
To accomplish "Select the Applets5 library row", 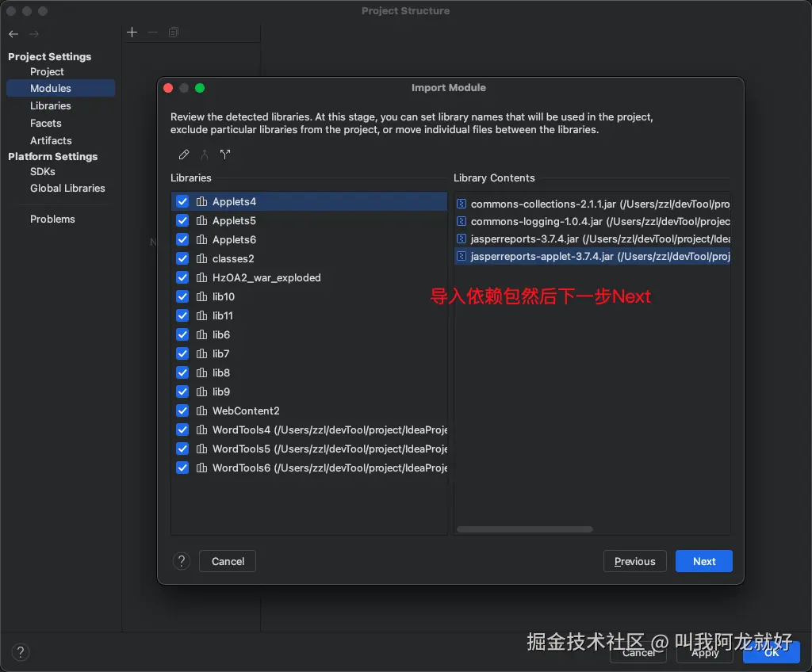I will click(x=309, y=220).
